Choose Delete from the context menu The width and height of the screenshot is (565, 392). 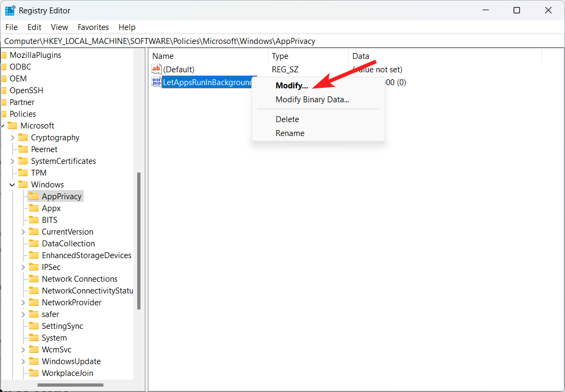(x=318, y=119)
